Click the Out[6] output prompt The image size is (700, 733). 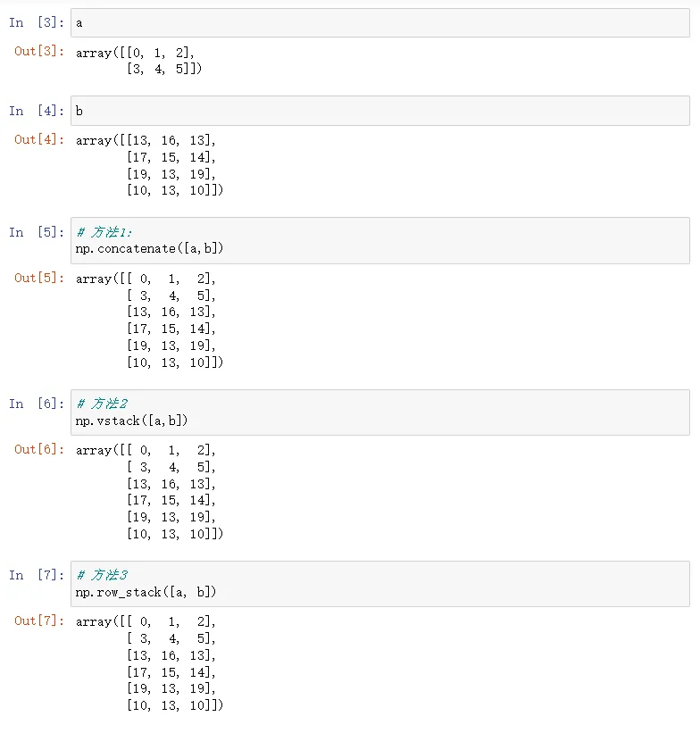38,450
